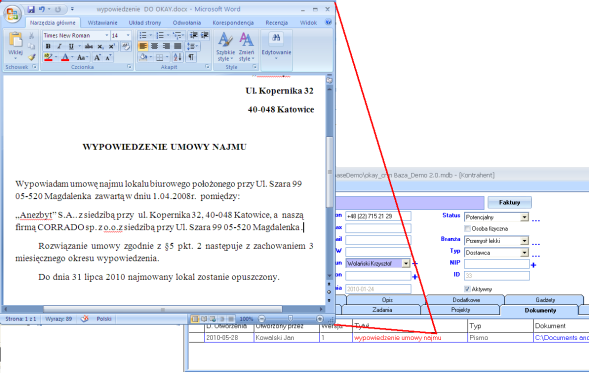The height and width of the screenshot is (373, 589).
Task: Open the Wstawianie ribbon tab
Action: coord(102,23)
